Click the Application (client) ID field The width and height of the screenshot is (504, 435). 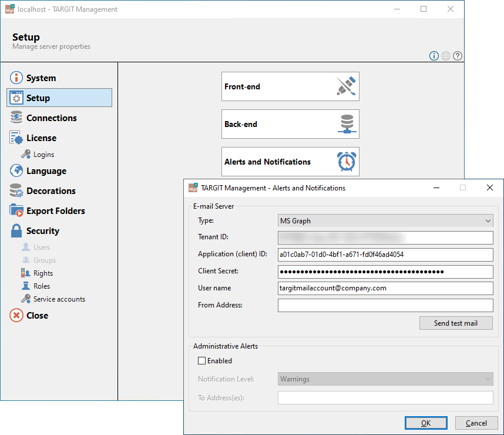click(x=385, y=255)
